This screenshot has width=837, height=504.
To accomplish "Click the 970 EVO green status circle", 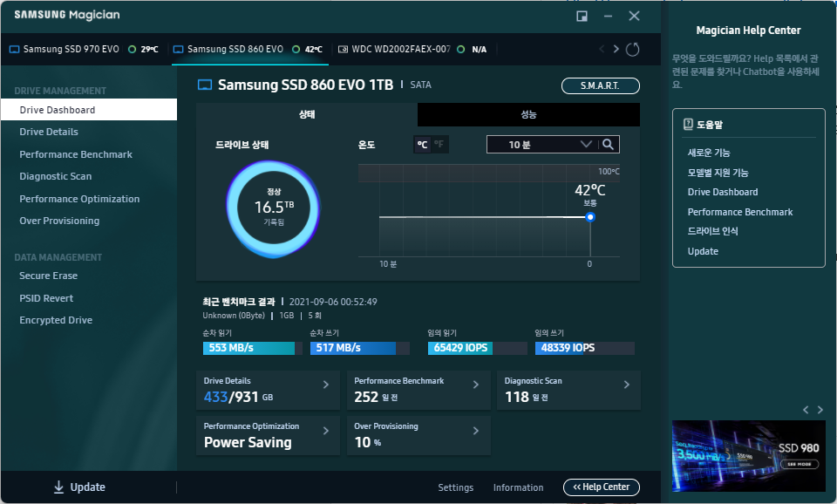I will click(x=132, y=49).
